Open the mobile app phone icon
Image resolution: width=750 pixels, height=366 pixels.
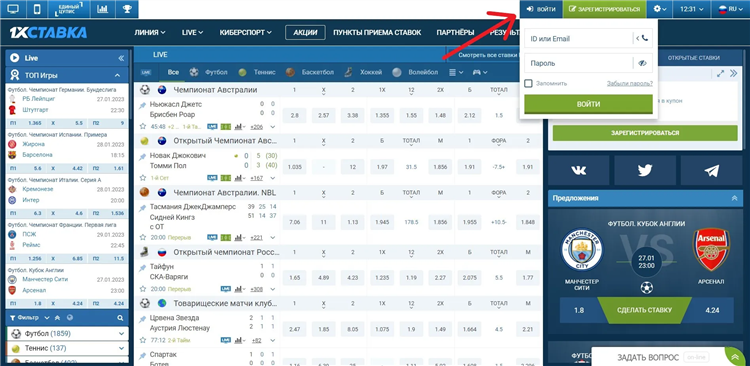(x=38, y=9)
